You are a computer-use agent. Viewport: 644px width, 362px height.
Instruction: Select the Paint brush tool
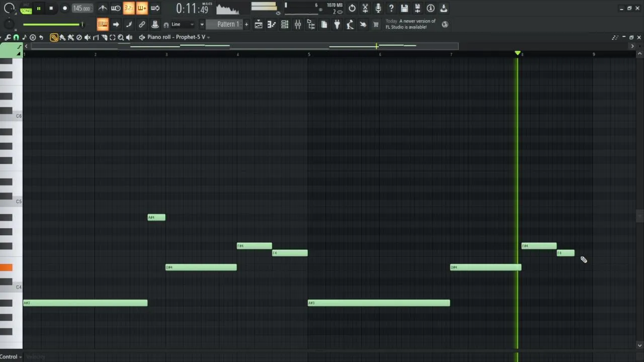tap(62, 37)
